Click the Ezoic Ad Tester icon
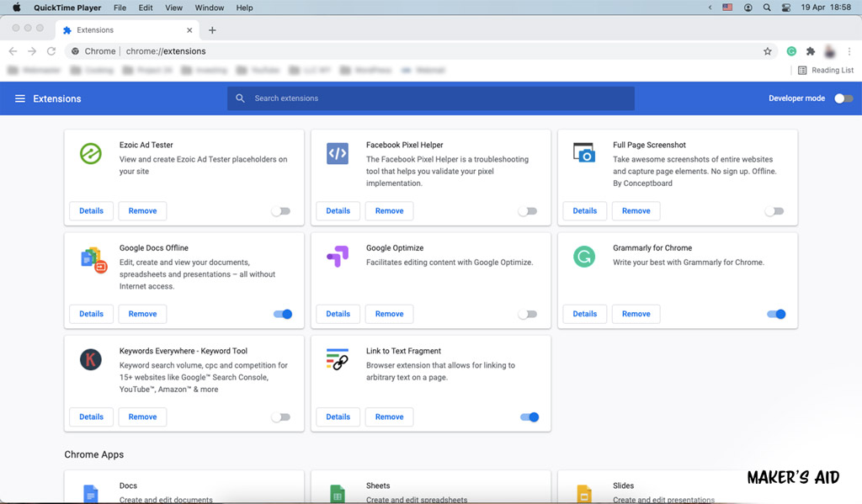 coord(91,153)
